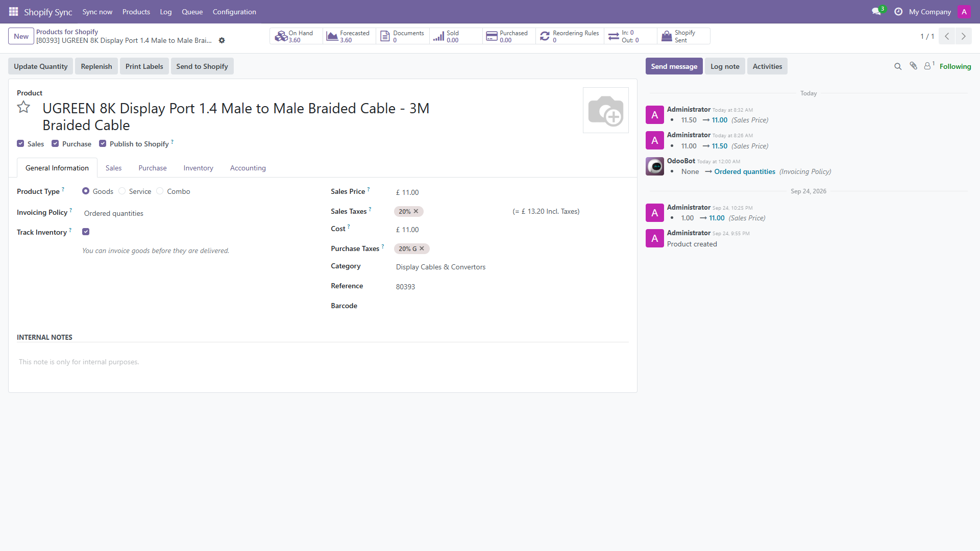
Task: Open Reordering Rules stat button
Action: coord(570,36)
